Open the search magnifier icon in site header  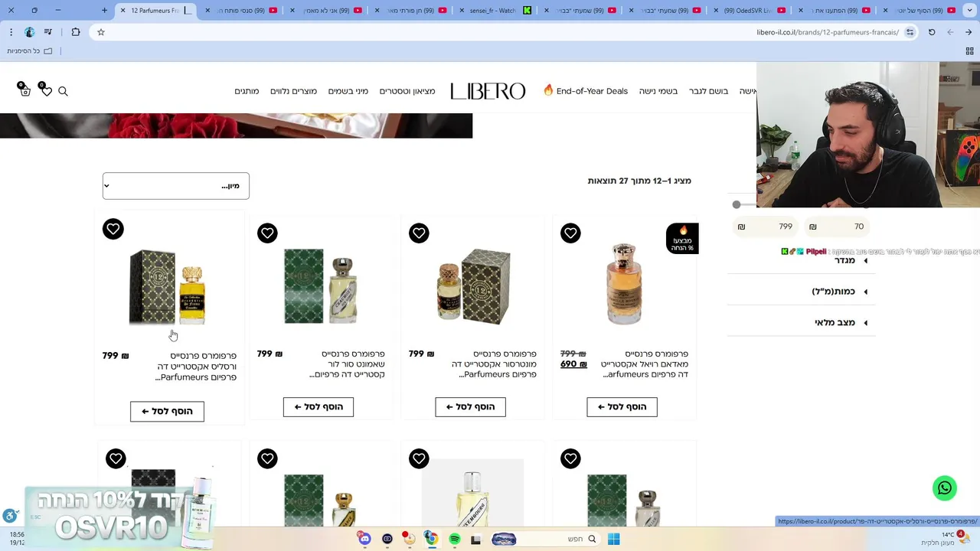click(x=63, y=91)
